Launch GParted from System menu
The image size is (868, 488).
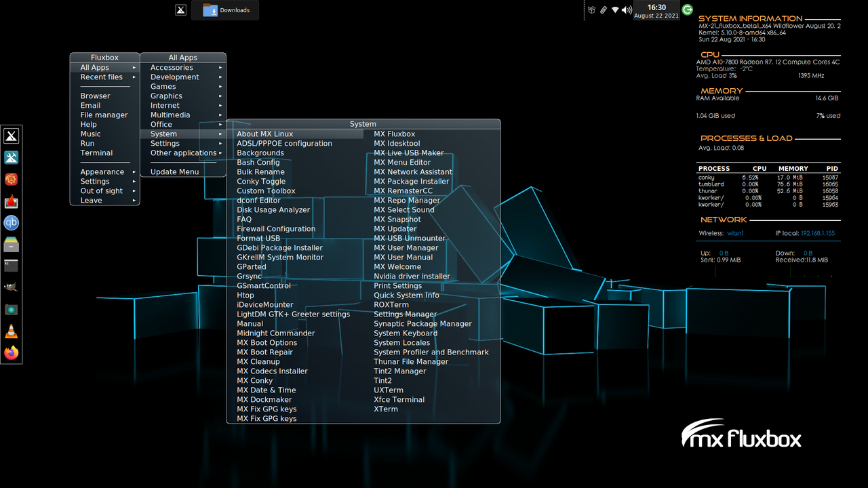(296, 267)
